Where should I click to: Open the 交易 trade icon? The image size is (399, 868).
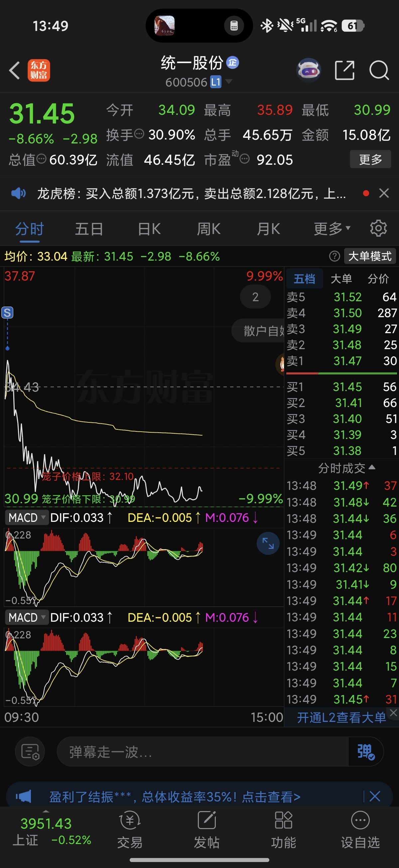(x=130, y=830)
